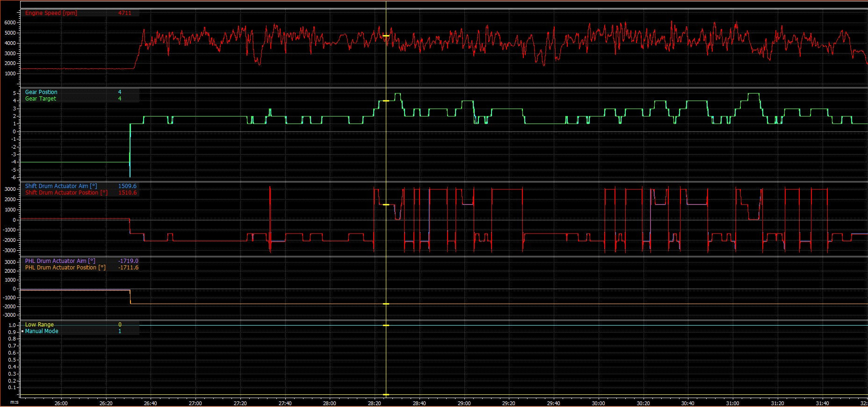Click the 30:00 mark on time axis
868x407 pixels.
point(598,403)
